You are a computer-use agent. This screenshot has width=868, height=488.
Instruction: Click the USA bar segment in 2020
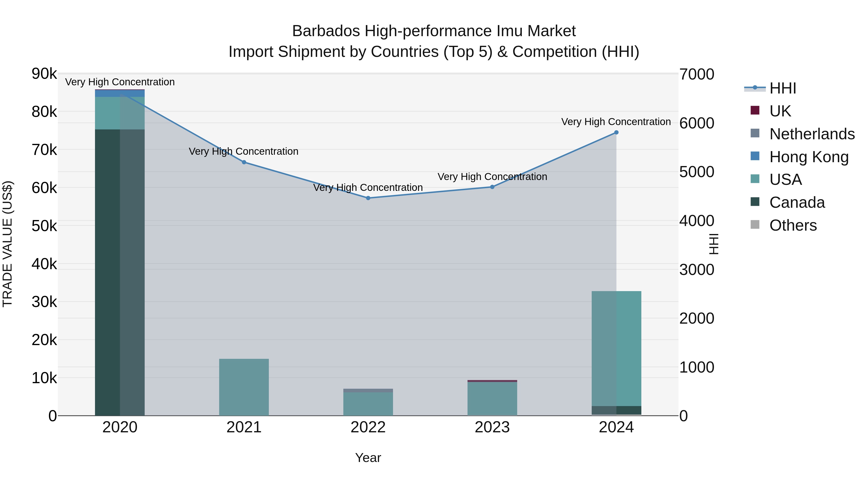click(120, 113)
